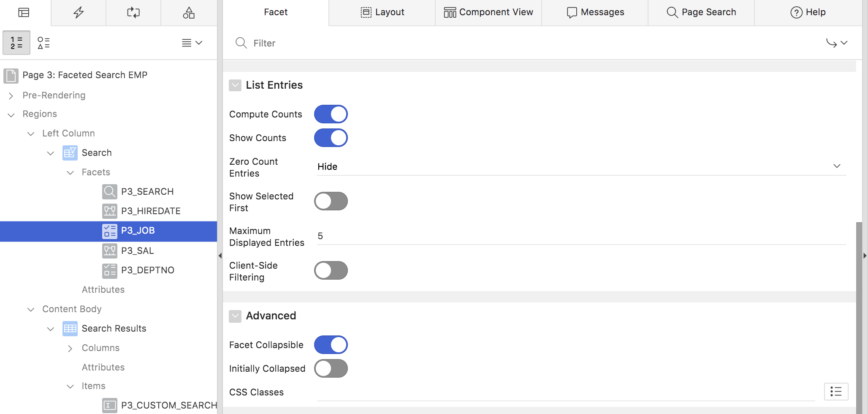Collapse the Regions tree node

coord(11,114)
